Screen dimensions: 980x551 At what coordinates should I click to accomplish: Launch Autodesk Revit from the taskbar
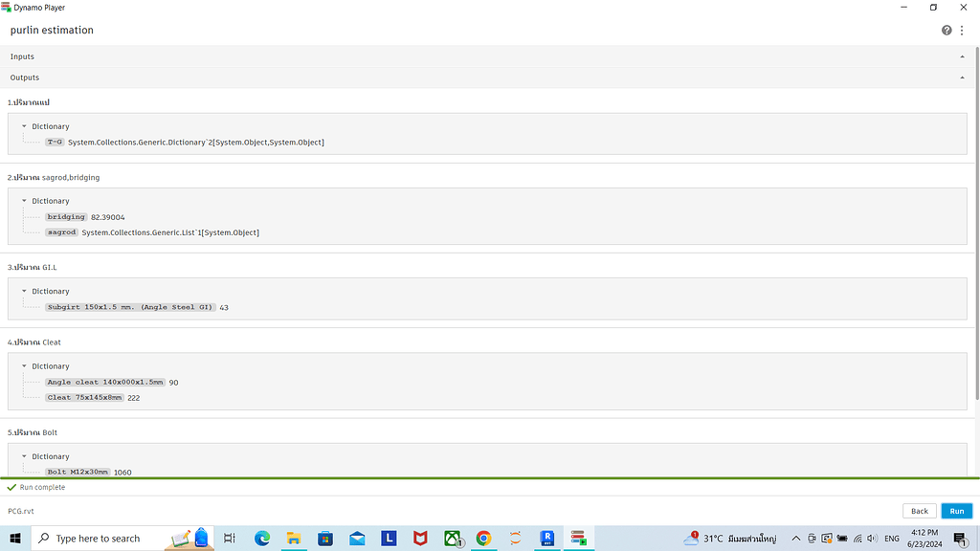click(546, 538)
